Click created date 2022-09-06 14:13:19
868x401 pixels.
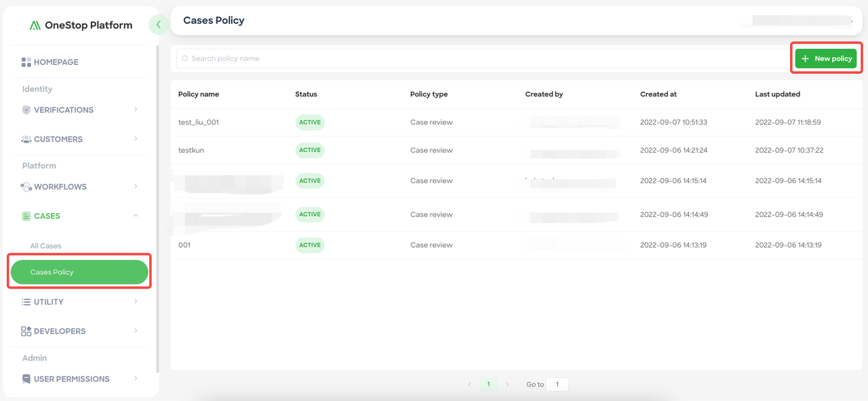[x=673, y=245]
